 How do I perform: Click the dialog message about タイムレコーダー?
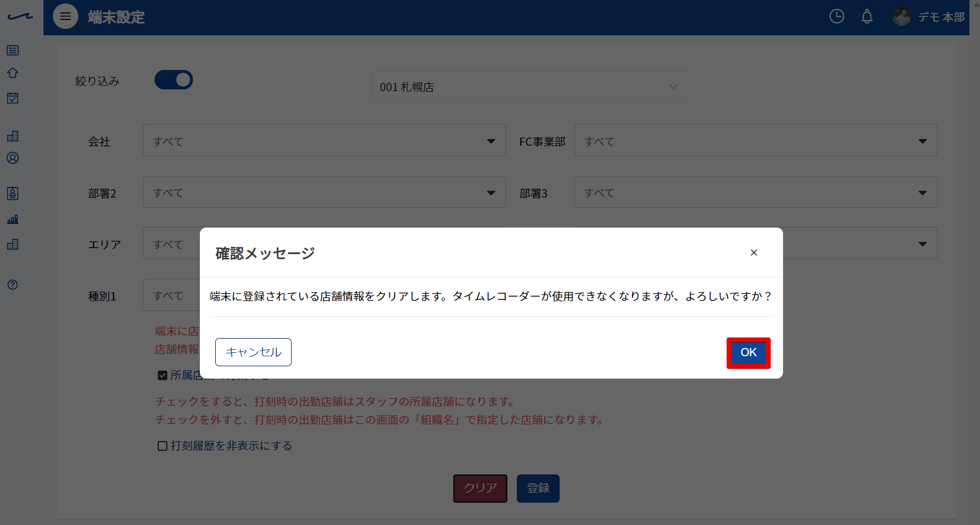491,296
